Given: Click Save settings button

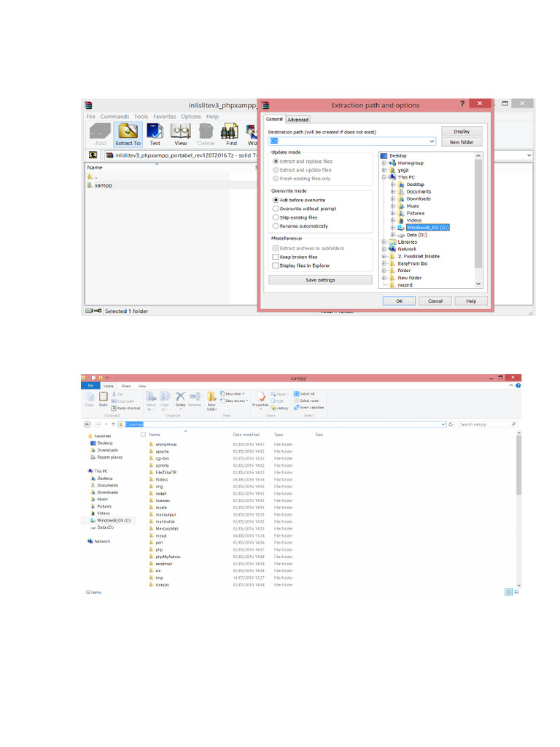Looking at the screenshot, I should (x=320, y=280).
